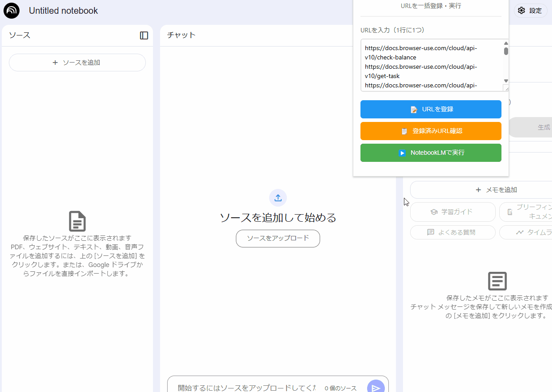Click the Untitled notebook title
Viewport: 552px width, 392px height.
tap(63, 11)
